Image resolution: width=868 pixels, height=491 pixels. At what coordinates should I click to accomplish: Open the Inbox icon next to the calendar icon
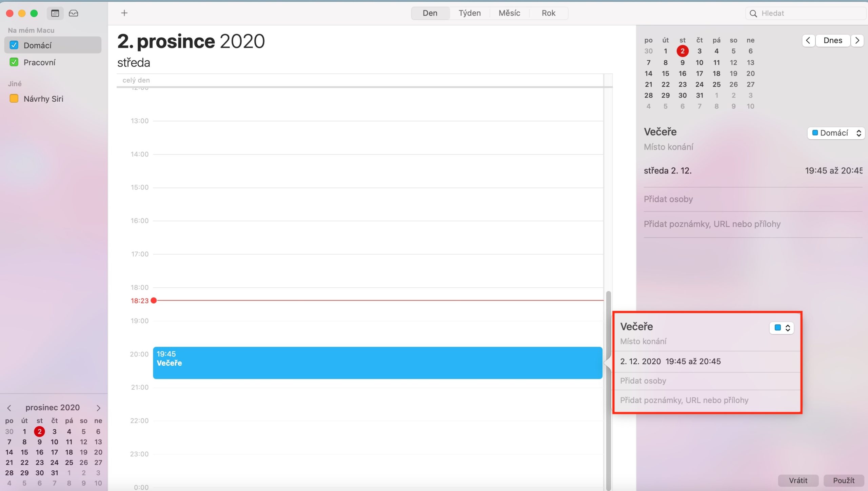(73, 13)
